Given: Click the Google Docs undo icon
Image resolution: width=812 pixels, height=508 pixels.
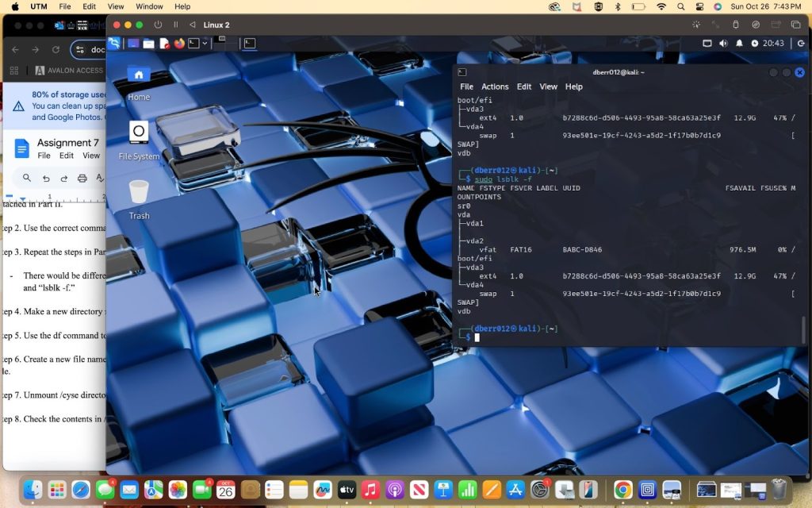Looking at the screenshot, I should (46, 179).
